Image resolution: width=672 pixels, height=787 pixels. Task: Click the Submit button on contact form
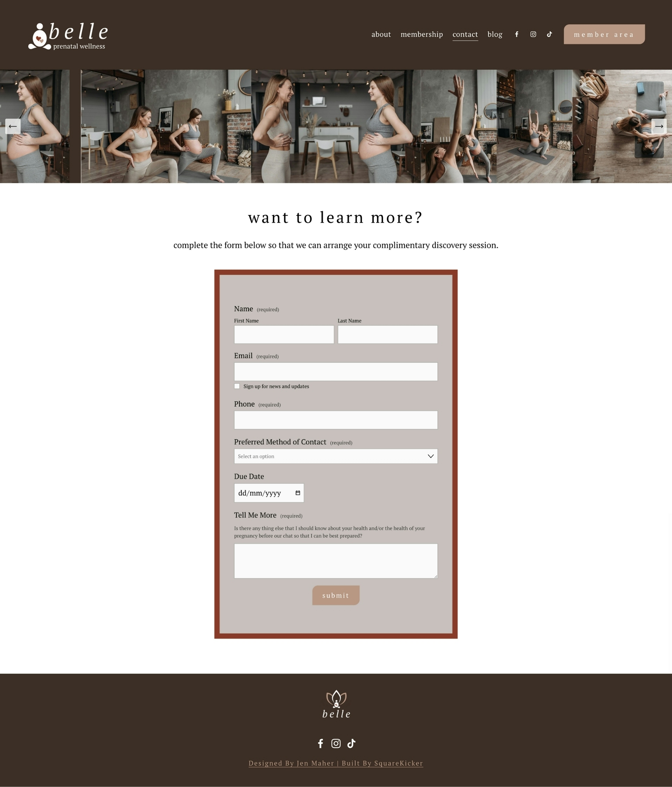click(x=335, y=595)
